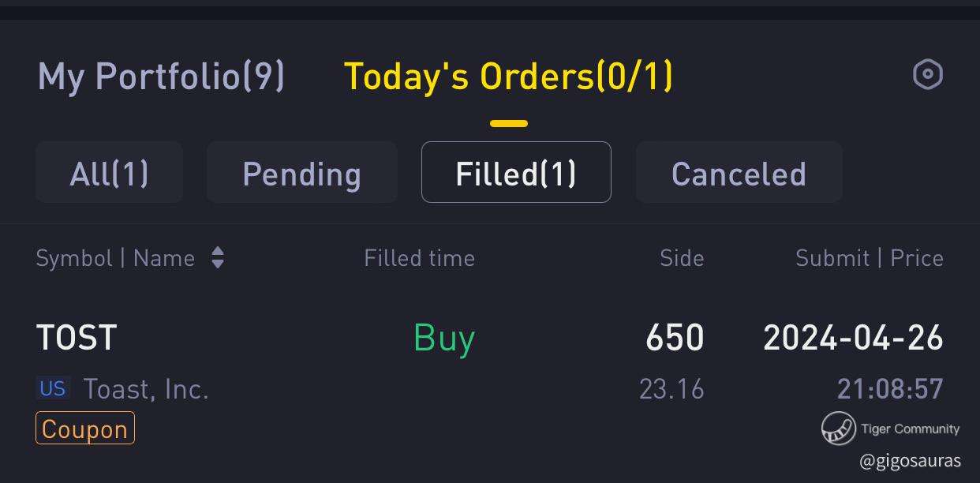Select Today's Orders(0/1) tab
The height and width of the screenshot is (483, 980).
[509, 77]
